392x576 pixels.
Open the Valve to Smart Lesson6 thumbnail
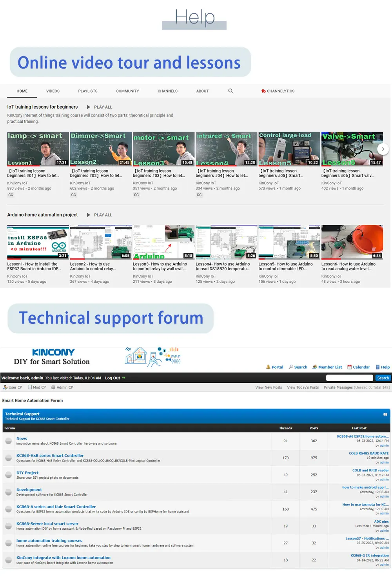point(352,149)
